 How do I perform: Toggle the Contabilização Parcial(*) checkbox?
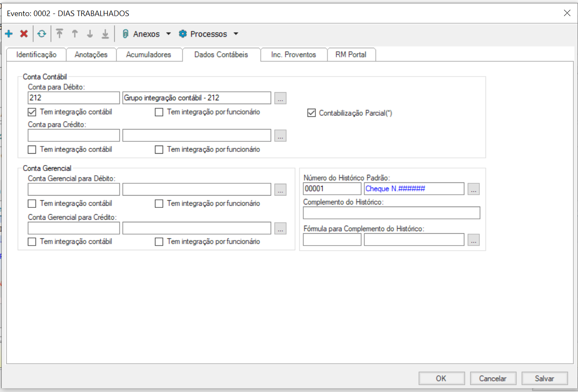(311, 113)
